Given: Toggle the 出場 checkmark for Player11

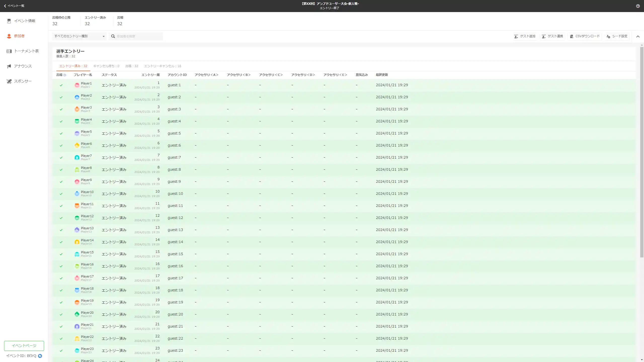Looking at the screenshot, I should [61, 206].
